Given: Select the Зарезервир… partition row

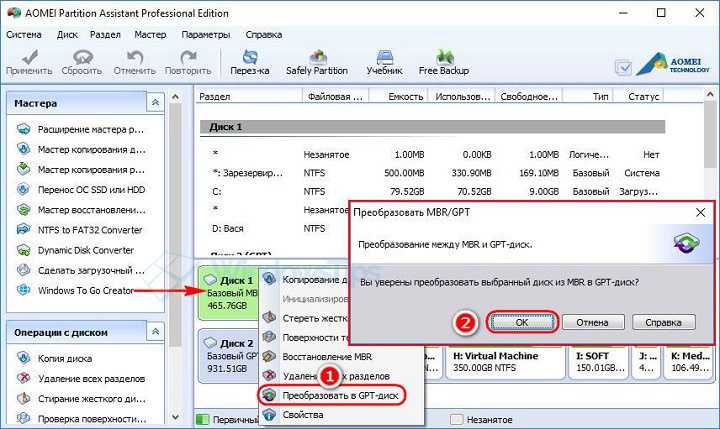Looking at the screenshot, I should click(433, 173).
